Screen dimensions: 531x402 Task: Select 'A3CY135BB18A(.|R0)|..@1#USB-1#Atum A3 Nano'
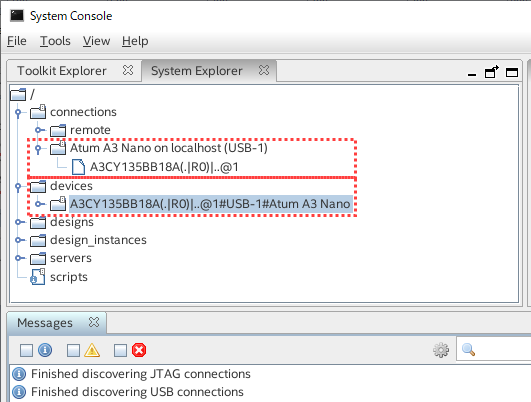[210, 204]
